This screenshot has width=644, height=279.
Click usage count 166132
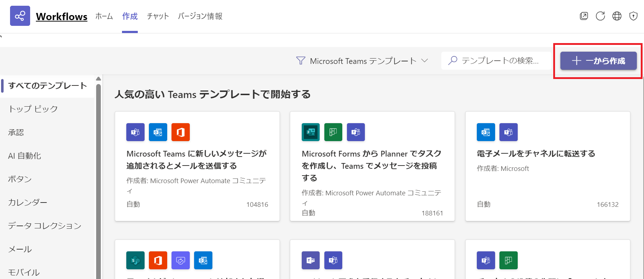click(608, 204)
